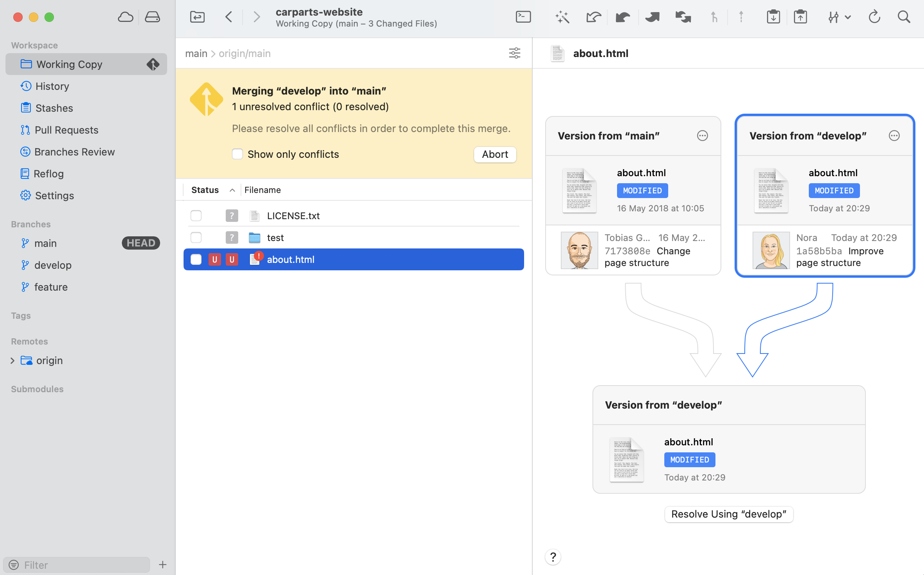This screenshot has width=924, height=575.
Task: Type in the sidebar Filter field
Action: coord(82,565)
